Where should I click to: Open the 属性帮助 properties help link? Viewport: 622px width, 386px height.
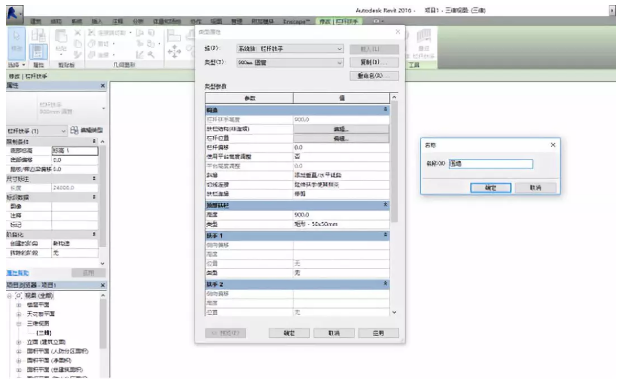pyautogui.click(x=17, y=273)
